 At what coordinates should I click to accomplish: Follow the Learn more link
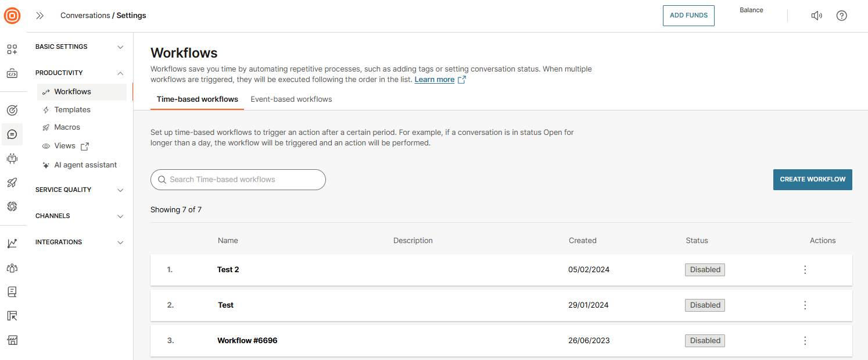[x=434, y=80]
